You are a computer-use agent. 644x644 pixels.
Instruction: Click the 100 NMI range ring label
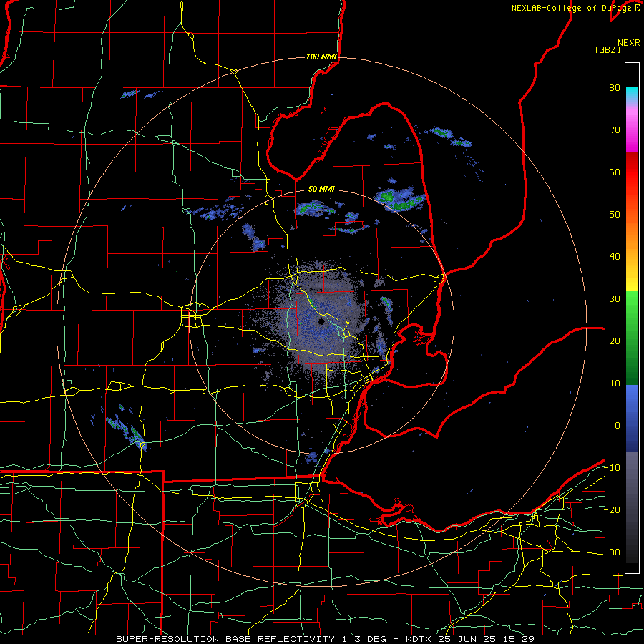(321, 57)
